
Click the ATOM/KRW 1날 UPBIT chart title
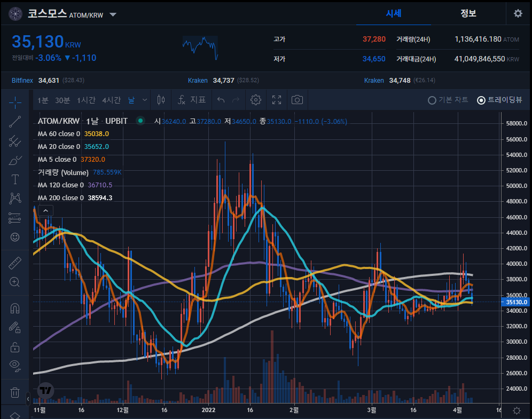[x=83, y=121]
